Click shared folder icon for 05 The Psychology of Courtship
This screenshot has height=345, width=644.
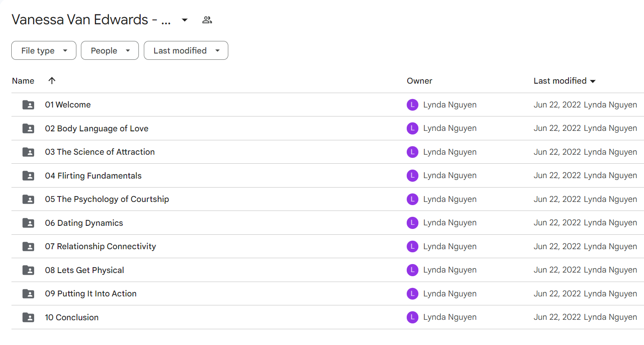tap(28, 199)
